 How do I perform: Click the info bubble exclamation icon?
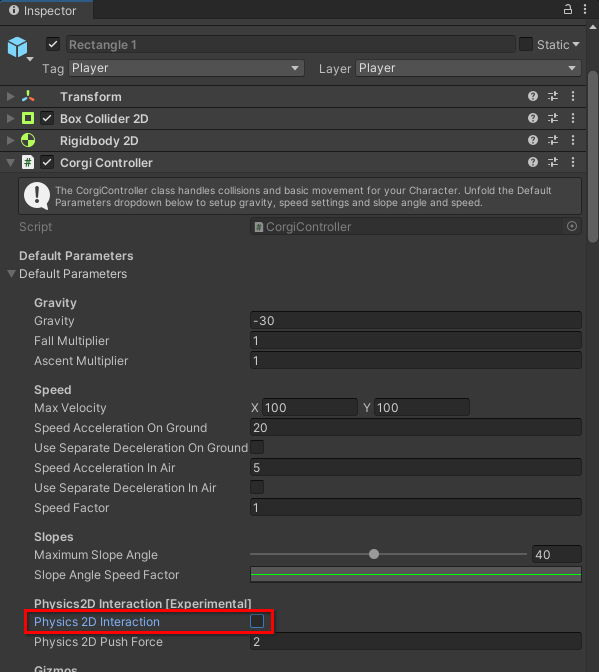tap(37, 196)
